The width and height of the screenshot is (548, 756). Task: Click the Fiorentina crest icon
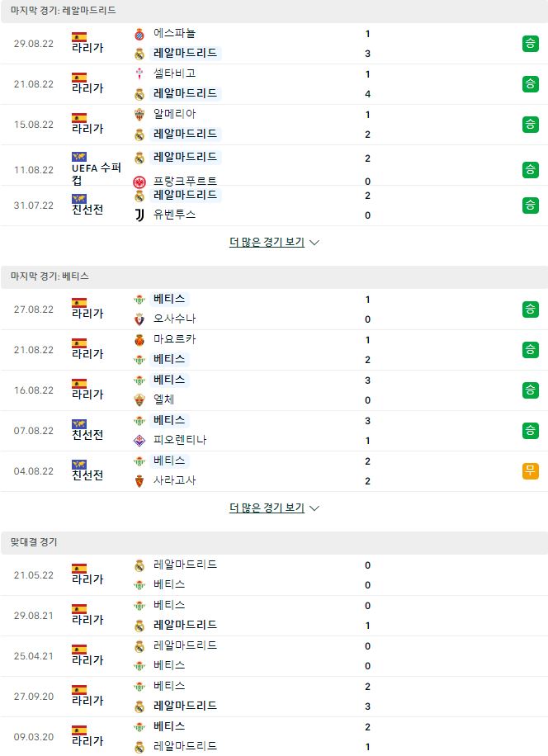139,440
